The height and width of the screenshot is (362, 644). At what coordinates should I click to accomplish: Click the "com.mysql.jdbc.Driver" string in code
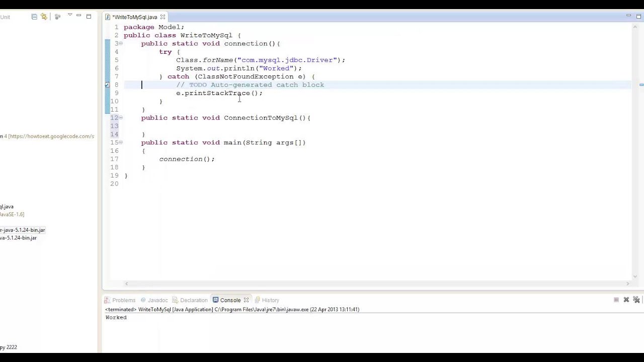(287, 60)
